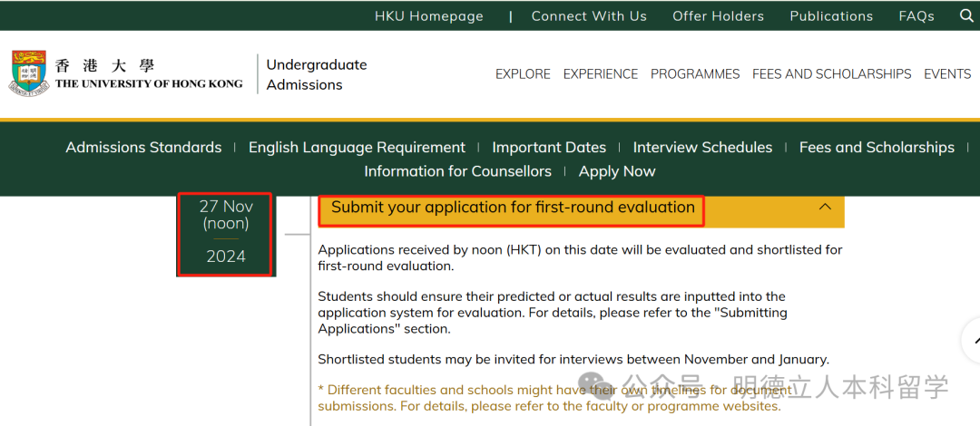Open Connect With Us link

tap(589, 16)
